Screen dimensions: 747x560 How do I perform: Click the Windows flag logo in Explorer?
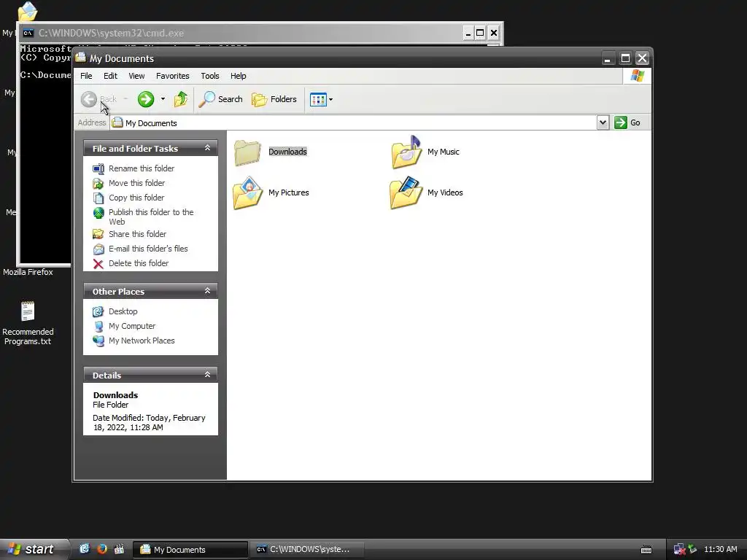point(637,76)
